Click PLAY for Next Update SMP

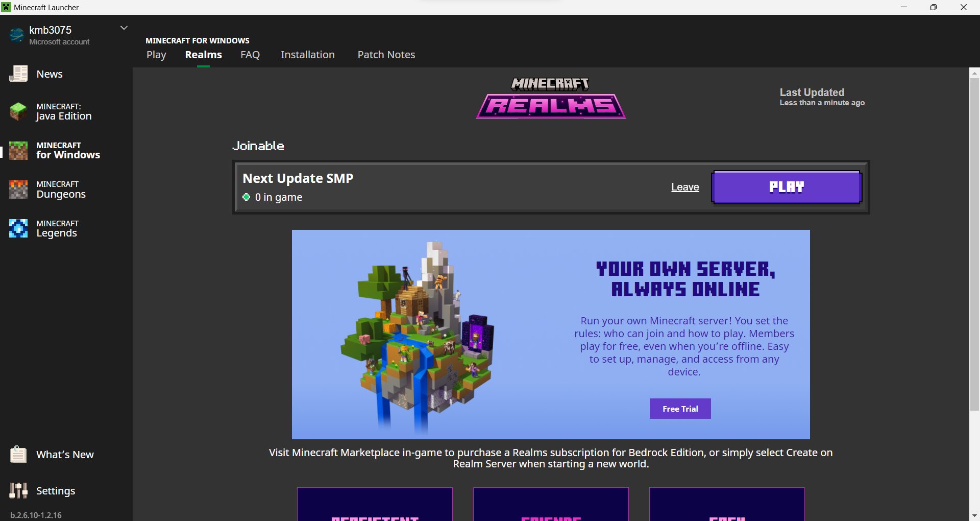click(787, 187)
